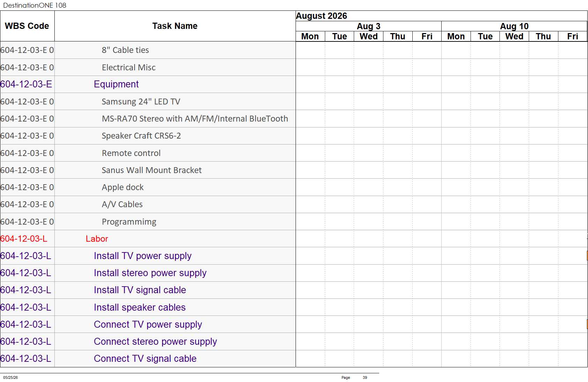Select the red Labor summary task
588x382 pixels.
coord(97,239)
